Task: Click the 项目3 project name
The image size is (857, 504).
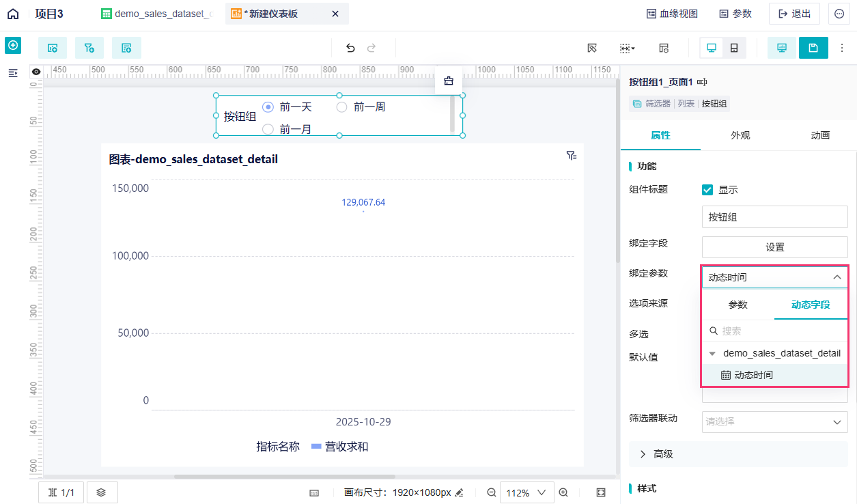Action: click(x=49, y=14)
